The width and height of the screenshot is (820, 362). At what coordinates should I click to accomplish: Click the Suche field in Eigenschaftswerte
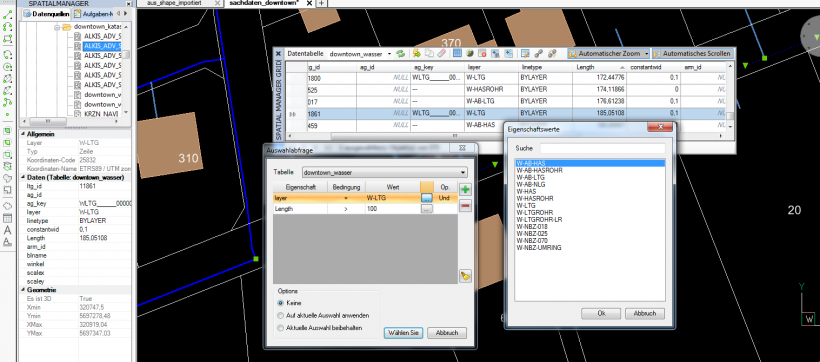602,148
